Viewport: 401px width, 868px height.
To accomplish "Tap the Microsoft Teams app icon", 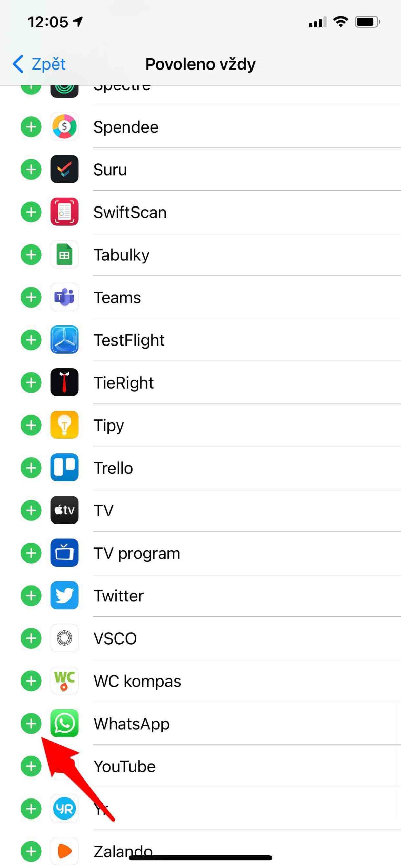I will tap(64, 297).
